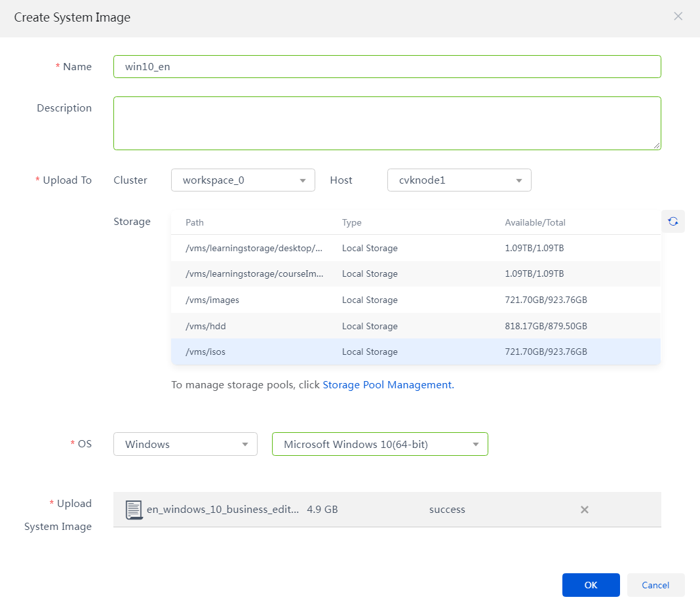Select the /vms/hdd storage path
Image resolution: width=700 pixels, height=608 pixels.
click(x=205, y=326)
